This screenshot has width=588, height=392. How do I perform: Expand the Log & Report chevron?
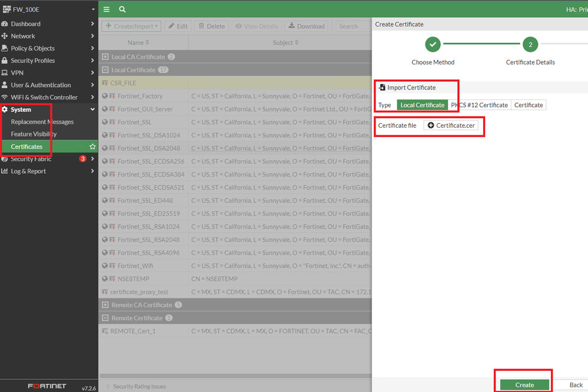coord(92,171)
